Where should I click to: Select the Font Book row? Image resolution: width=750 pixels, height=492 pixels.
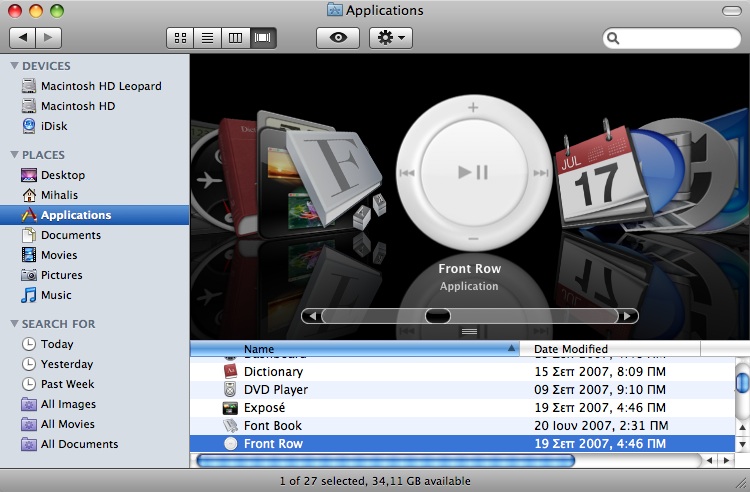[463, 426]
